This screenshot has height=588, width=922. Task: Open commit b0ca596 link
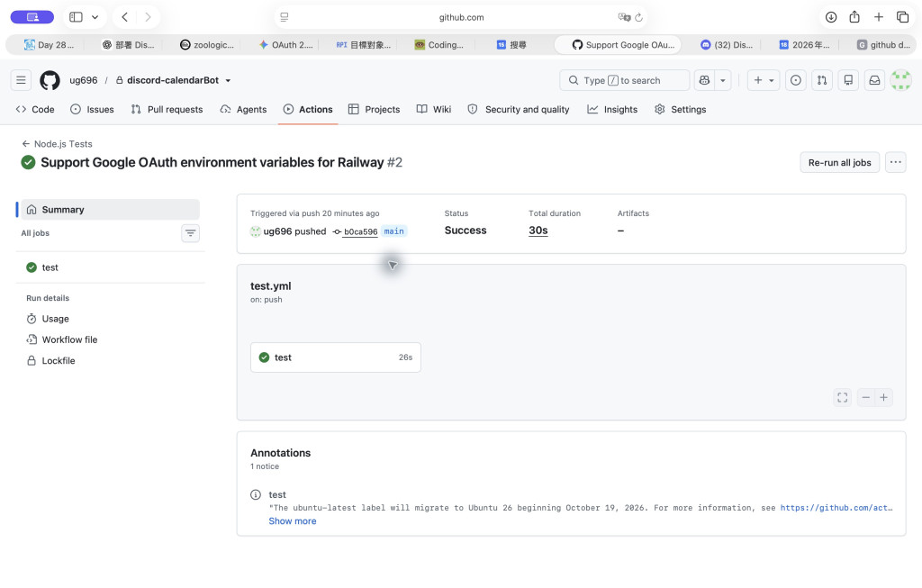coord(360,231)
